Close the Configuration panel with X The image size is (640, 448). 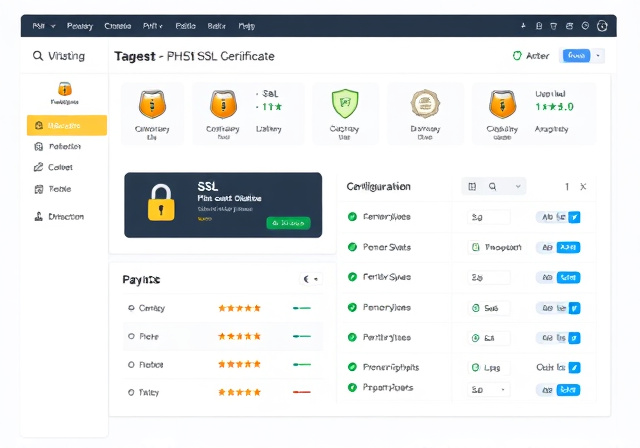[584, 187]
